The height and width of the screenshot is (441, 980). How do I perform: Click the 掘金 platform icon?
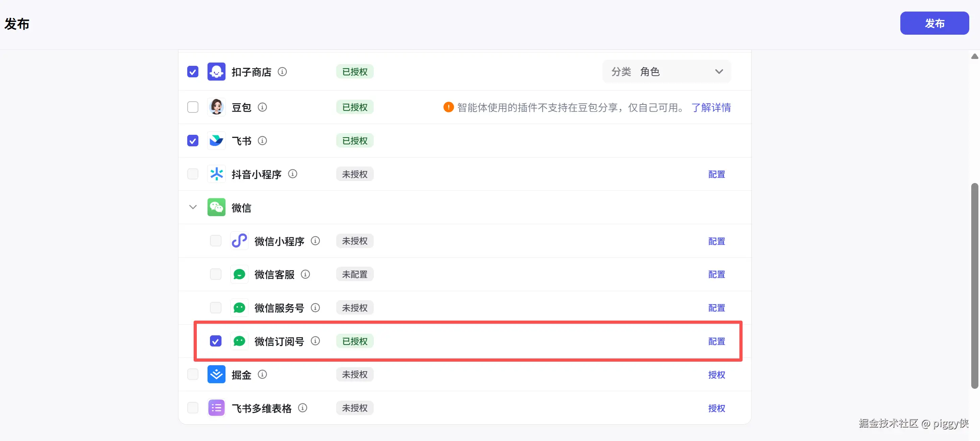(x=216, y=374)
